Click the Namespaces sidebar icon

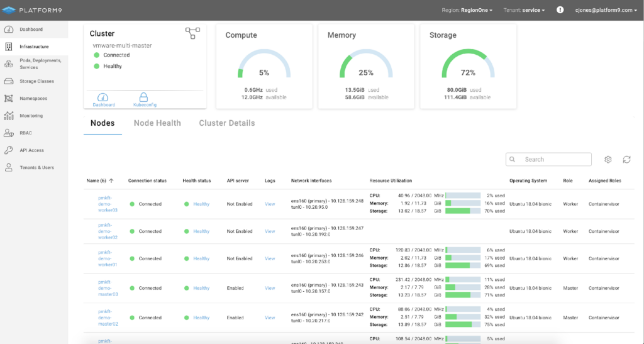pyautogui.click(x=9, y=99)
